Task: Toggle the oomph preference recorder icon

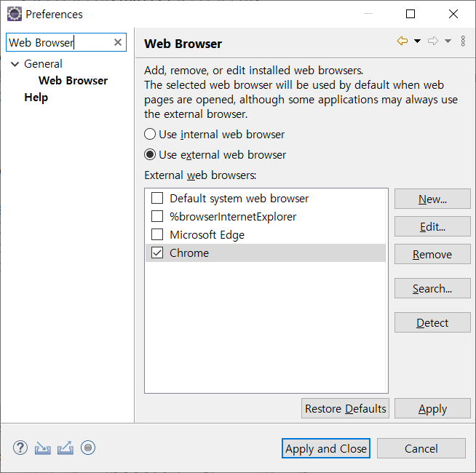Action: (88, 448)
